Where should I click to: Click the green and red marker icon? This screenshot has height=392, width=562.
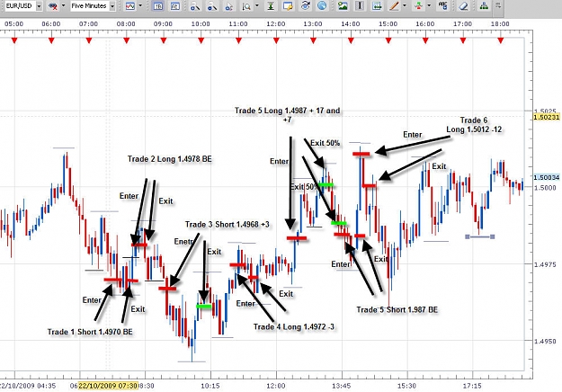[418, 5]
